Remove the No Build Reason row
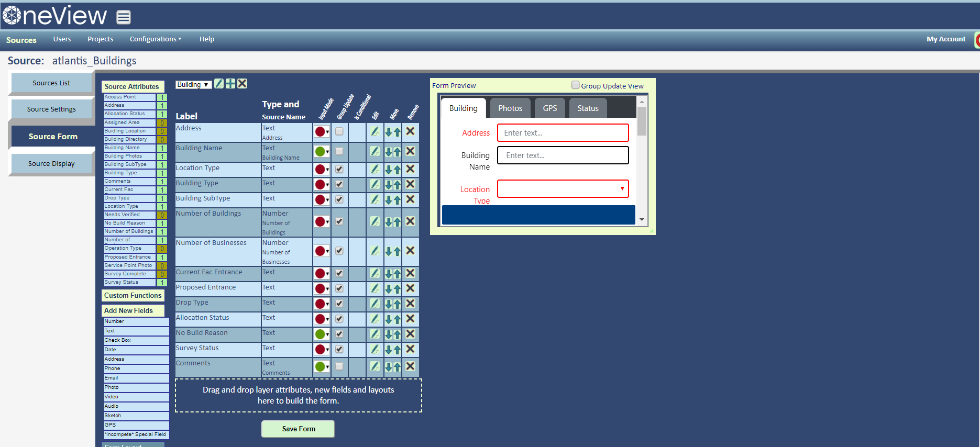 pos(411,334)
